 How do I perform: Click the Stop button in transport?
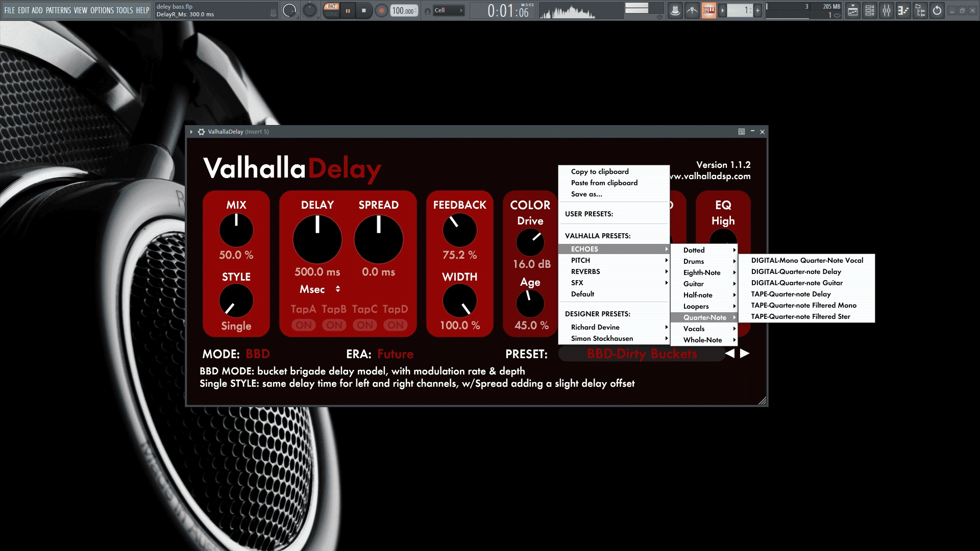363,10
